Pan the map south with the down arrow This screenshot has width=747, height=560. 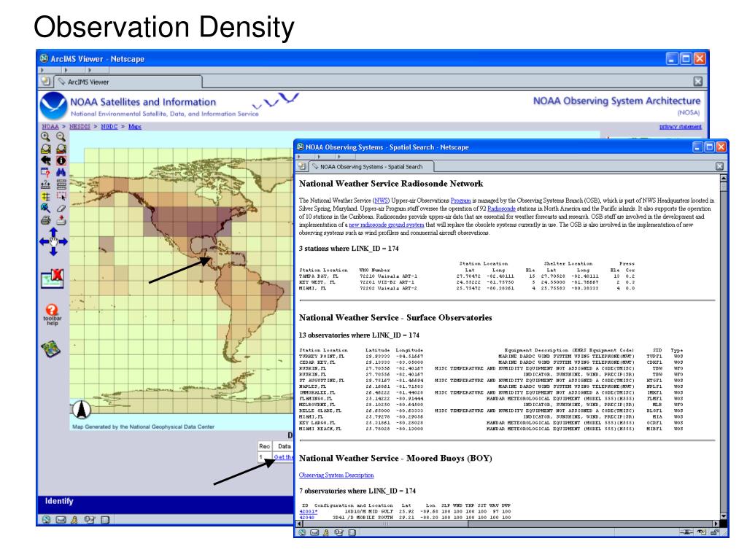click(x=53, y=252)
